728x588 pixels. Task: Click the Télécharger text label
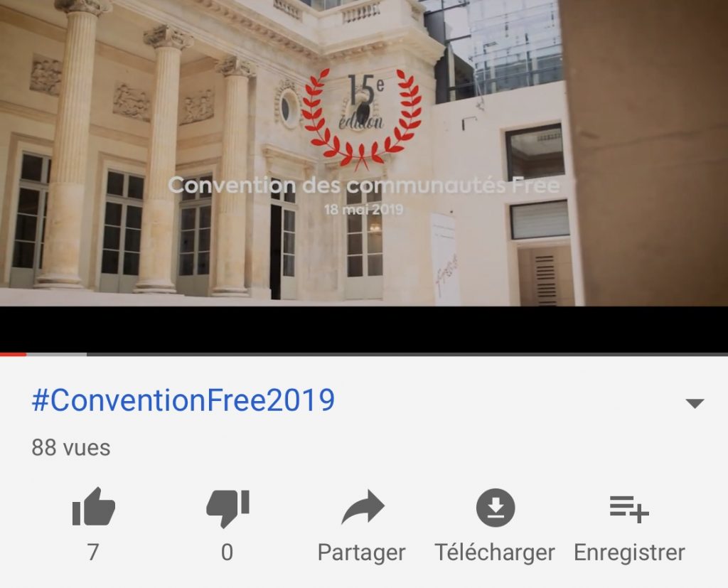tap(495, 552)
